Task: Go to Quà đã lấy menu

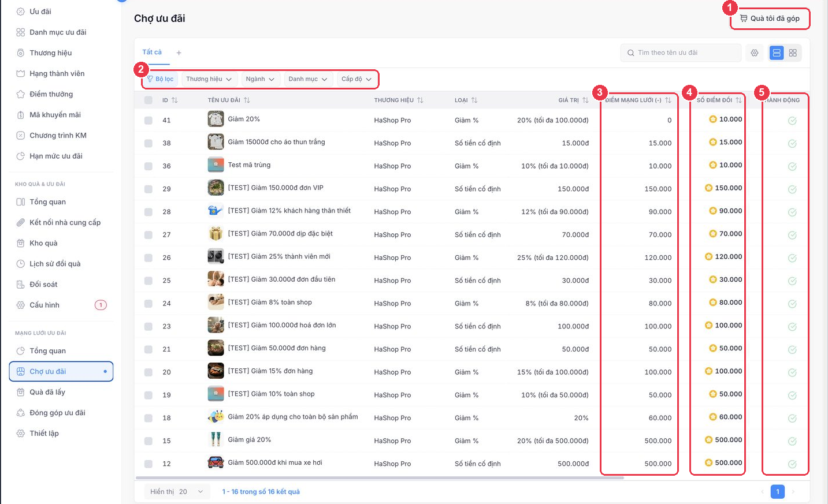Action: point(47,392)
